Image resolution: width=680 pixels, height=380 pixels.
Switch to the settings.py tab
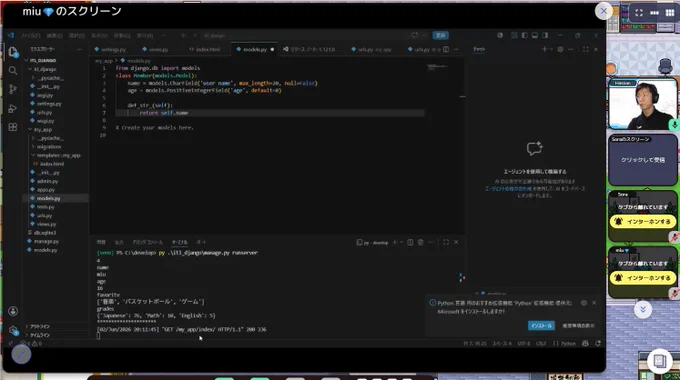(x=110, y=49)
